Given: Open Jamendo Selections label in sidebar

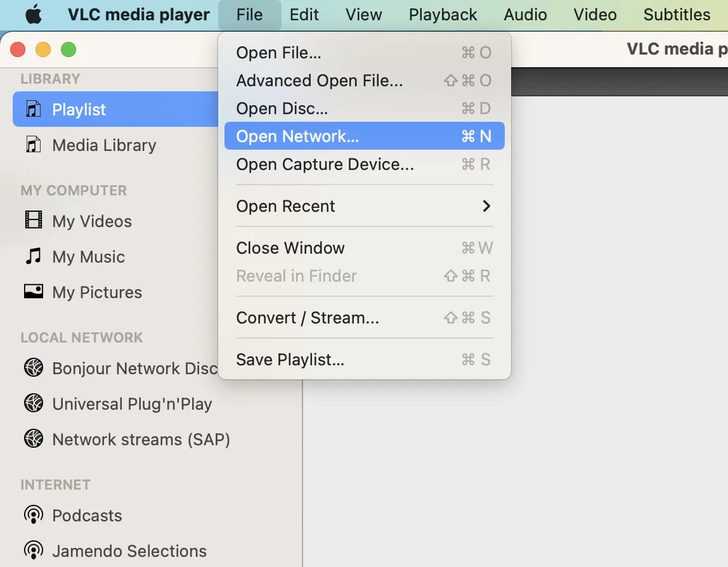Looking at the screenshot, I should click(x=129, y=551).
